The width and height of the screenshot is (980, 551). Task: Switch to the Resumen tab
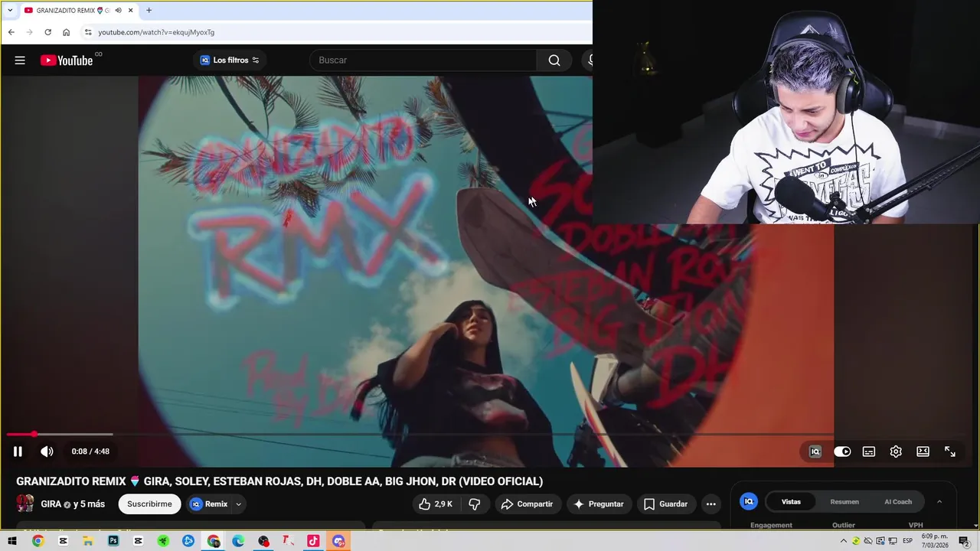pos(844,502)
